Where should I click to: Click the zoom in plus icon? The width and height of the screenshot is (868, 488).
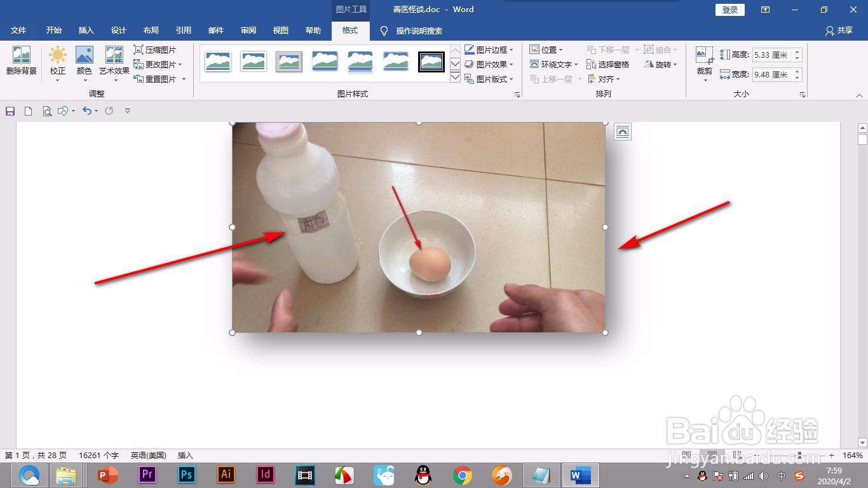point(831,456)
